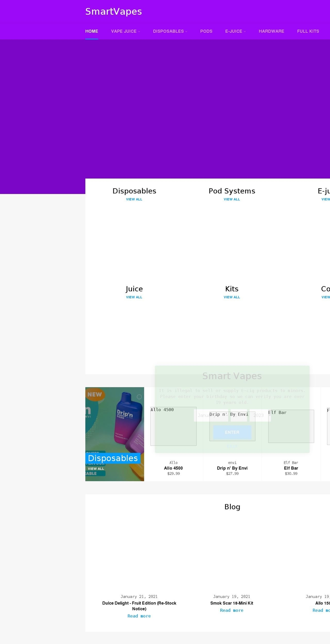Click VIEW ALL on the Disposables banner

[x=96, y=469]
